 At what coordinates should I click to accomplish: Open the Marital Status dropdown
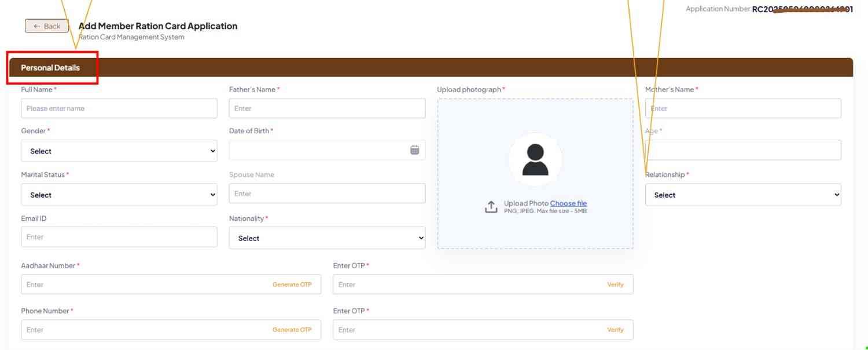119,195
